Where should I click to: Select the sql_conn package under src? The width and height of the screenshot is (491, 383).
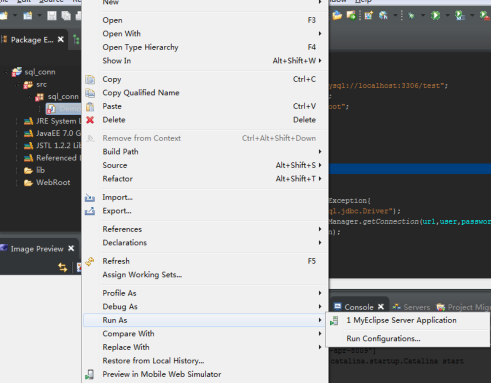57,97
